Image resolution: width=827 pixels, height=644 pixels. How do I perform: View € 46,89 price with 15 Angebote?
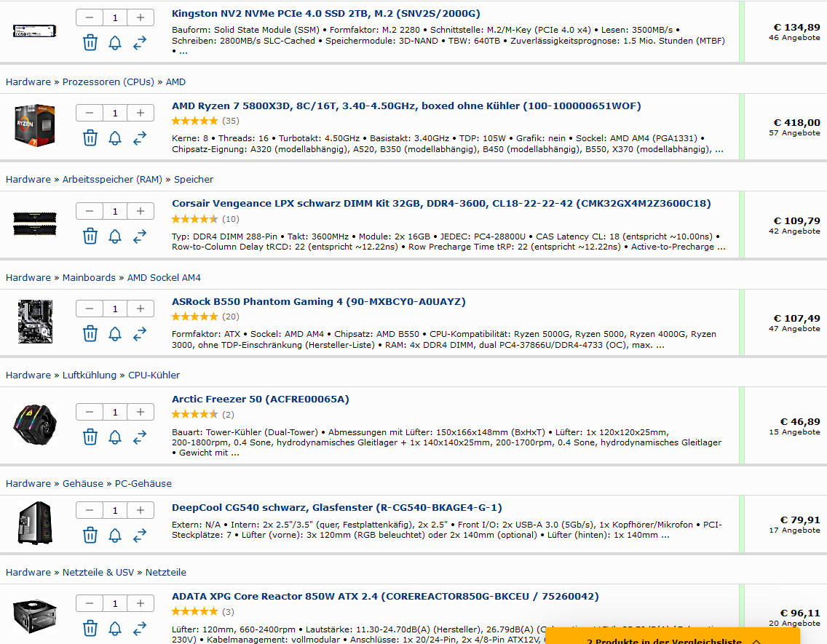pos(794,426)
